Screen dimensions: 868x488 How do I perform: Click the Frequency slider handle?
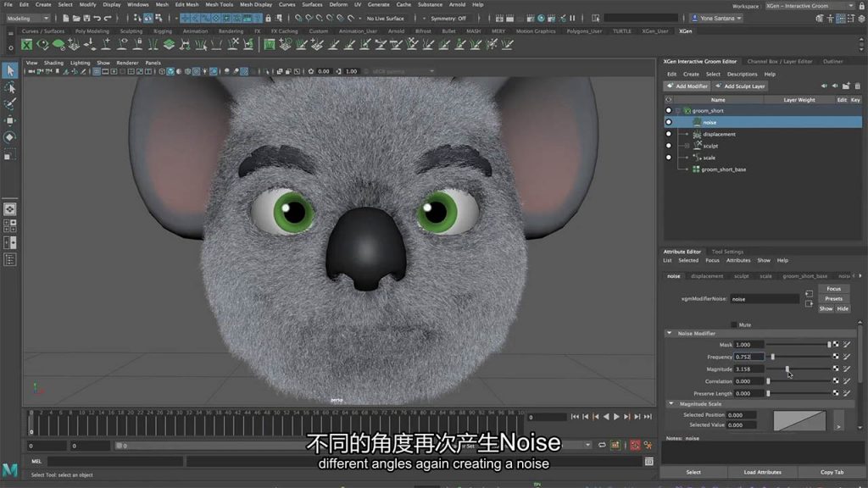773,357
